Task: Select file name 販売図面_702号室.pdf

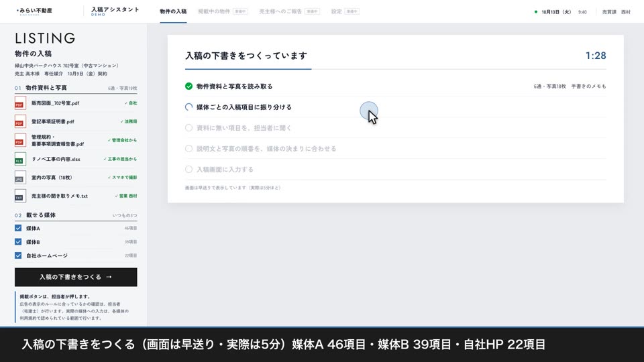Action: click(x=56, y=103)
